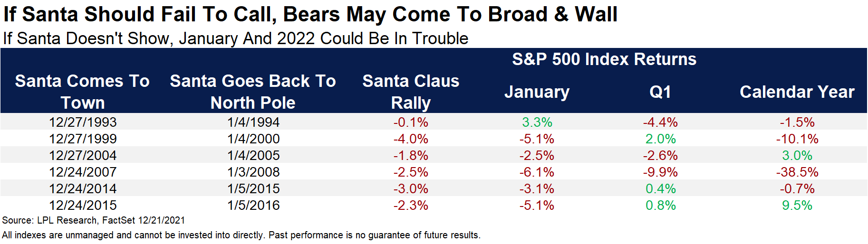Click the subtitle about January and 2022
The width and height of the screenshot is (868, 244).
pyautogui.click(x=235, y=38)
